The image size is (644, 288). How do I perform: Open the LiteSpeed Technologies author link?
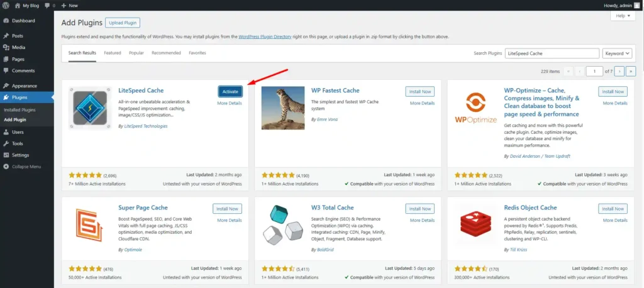pyautogui.click(x=146, y=126)
